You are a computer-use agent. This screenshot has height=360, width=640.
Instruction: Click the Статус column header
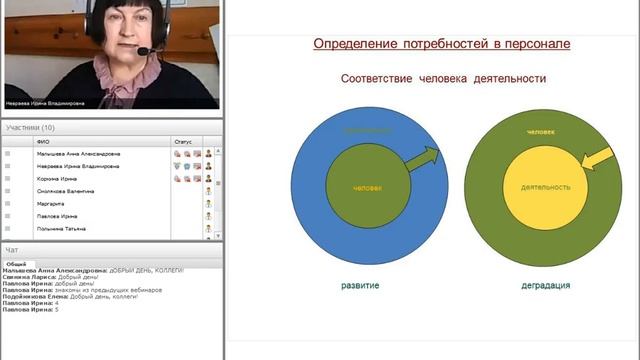click(x=187, y=142)
